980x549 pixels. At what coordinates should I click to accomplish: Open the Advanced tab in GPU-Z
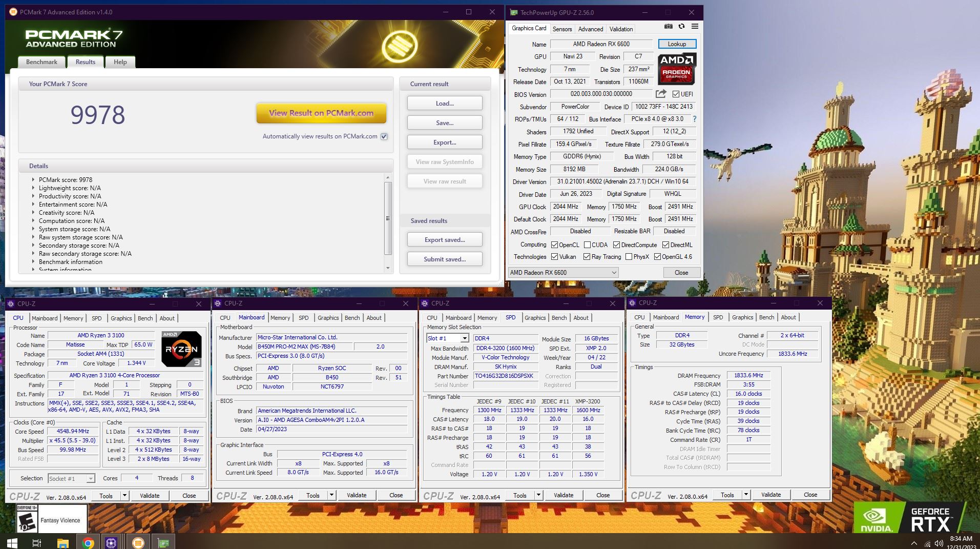coord(591,29)
